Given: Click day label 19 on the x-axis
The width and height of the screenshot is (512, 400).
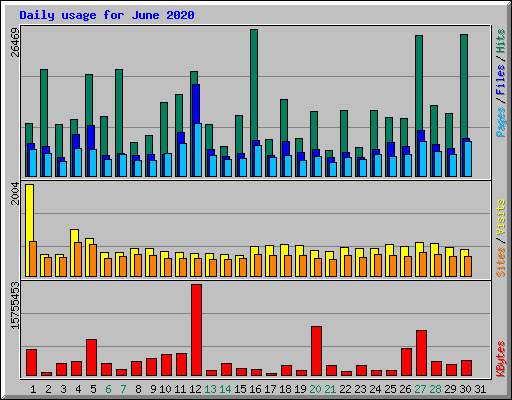Looking at the screenshot, I should (x=300, y=389).
